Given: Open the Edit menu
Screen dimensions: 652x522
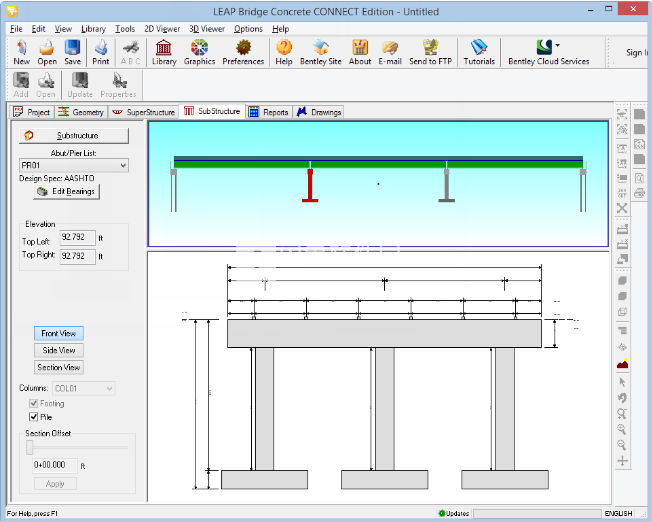Looking at the screenshot, I should pos(38,29).
